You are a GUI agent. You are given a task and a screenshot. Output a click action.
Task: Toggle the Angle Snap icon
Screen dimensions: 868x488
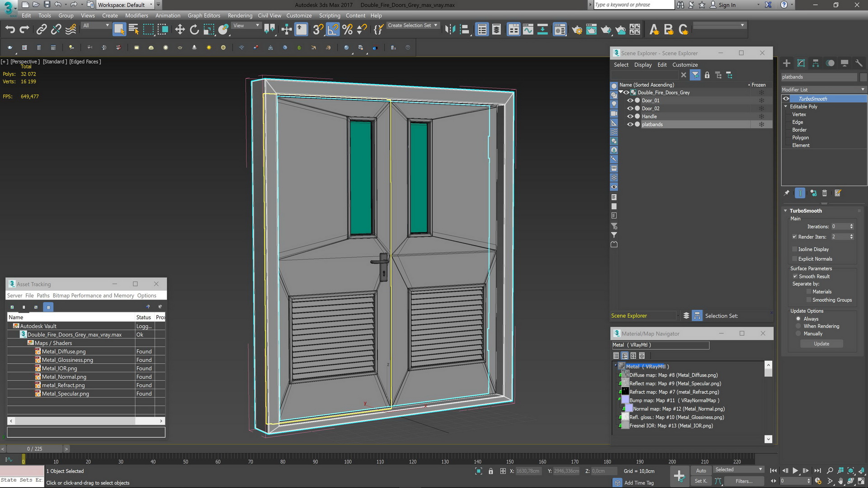point(333,30)
